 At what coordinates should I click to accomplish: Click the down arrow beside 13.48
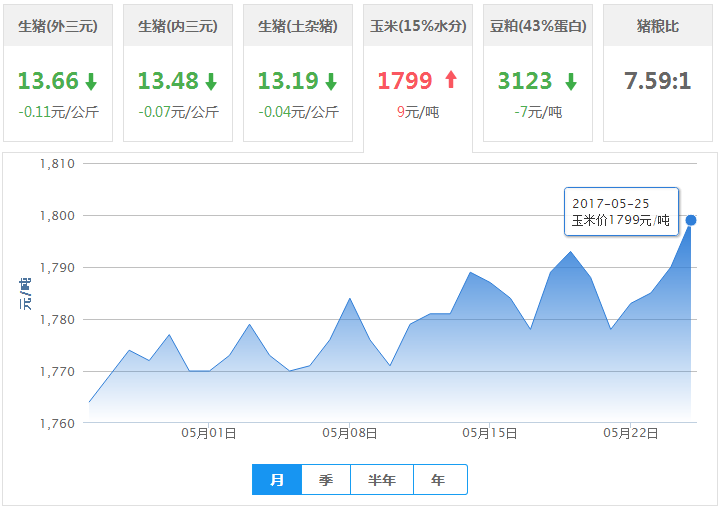[x=211, y=81]
